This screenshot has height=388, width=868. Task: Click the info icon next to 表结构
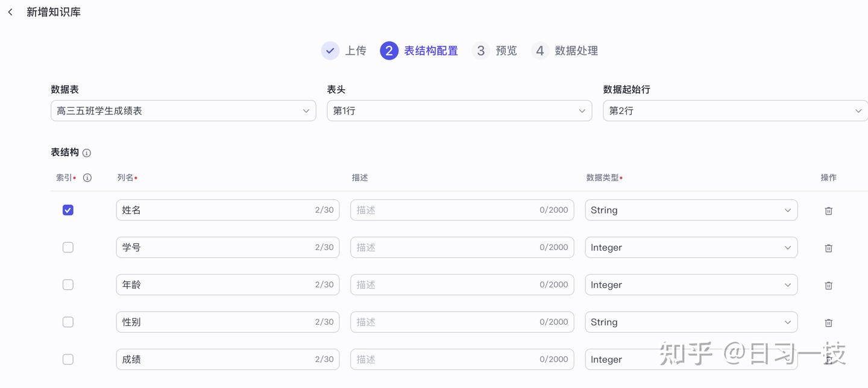[x=87, y=153]
